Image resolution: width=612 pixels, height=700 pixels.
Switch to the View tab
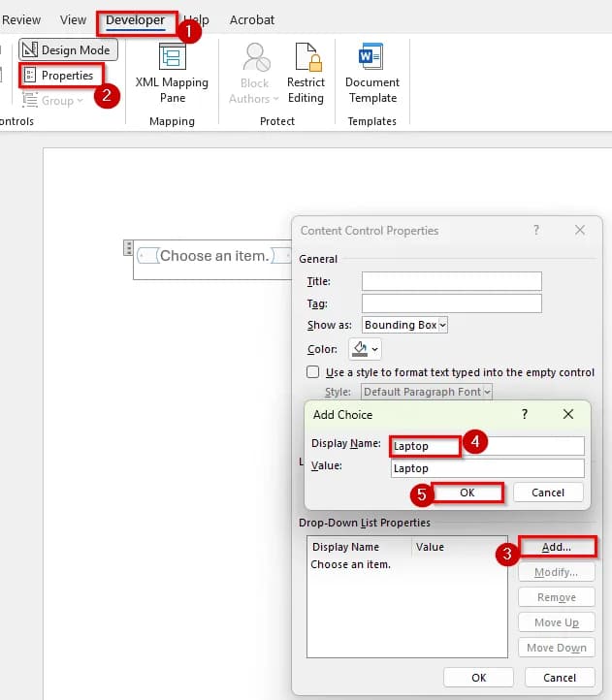tap(74, 20)
